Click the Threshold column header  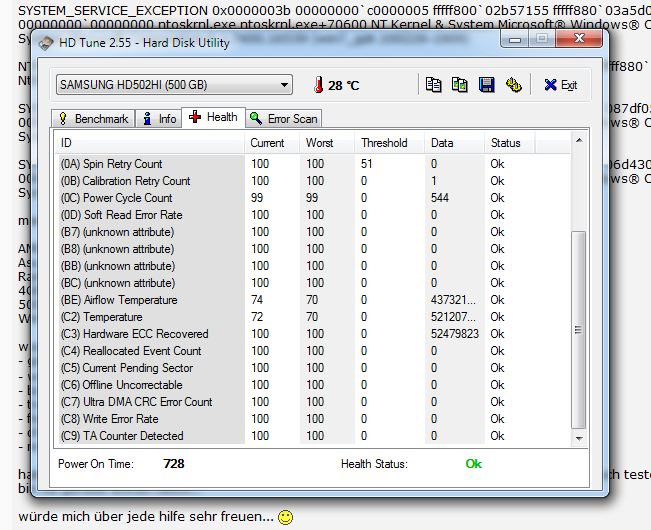pyautogui.click(x=389, y=143)
